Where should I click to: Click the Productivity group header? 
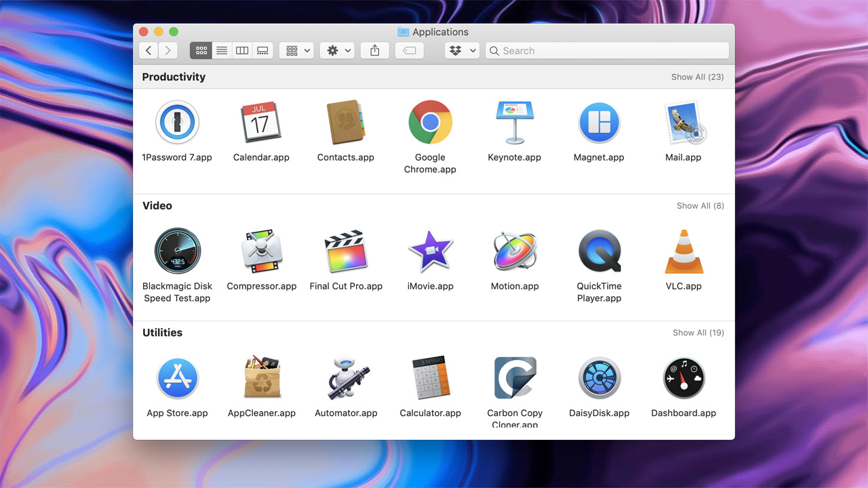174,77
